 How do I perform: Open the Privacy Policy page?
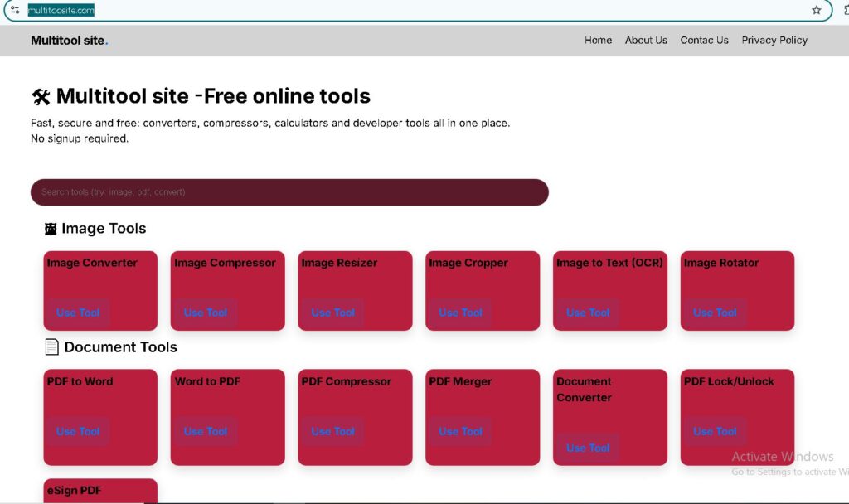[774, 40]
